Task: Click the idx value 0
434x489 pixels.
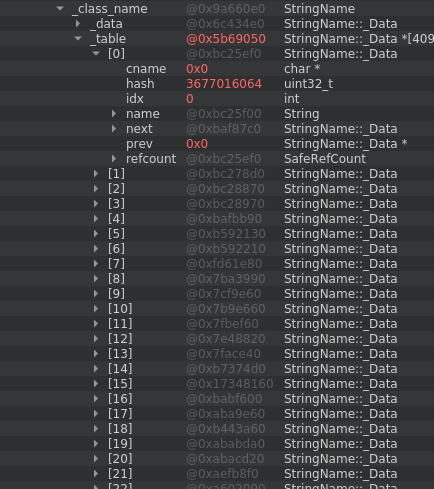Action: [x=190, y=99]
